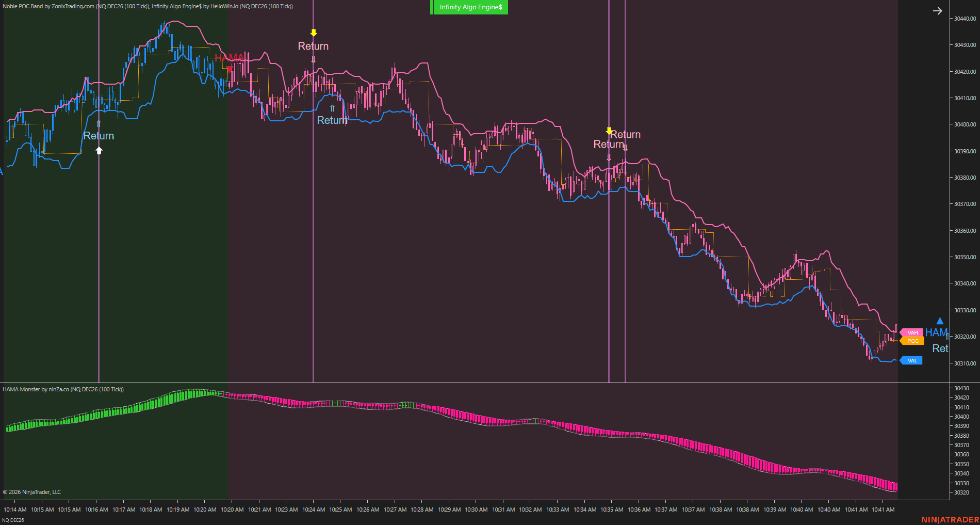Image resolution: width=980 pixels, height=525 pixels.
Task: Click the 10:30 AM time axis label
Action: [x=476, y=510]
